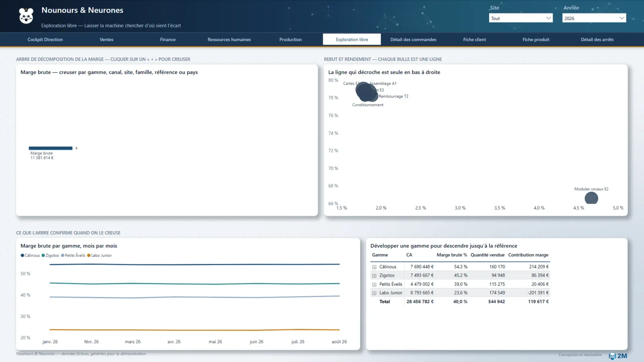Click the Nounours & Neurones bear logo
This screenshot has height=362, width=644.
[x=26, y=16]
